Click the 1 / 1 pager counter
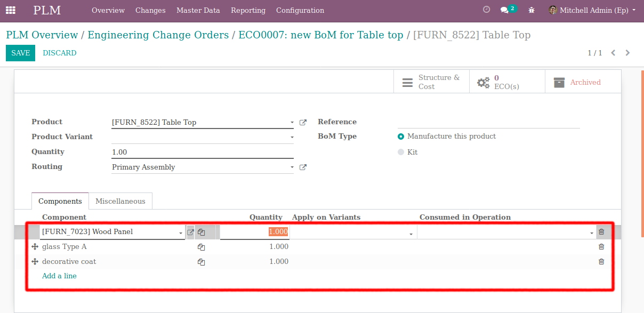This screenshot has height=313, width=644. (595, 53)
